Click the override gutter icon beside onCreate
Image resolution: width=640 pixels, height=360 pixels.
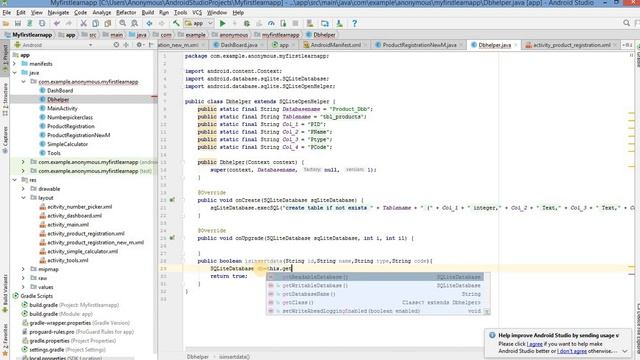172,200
